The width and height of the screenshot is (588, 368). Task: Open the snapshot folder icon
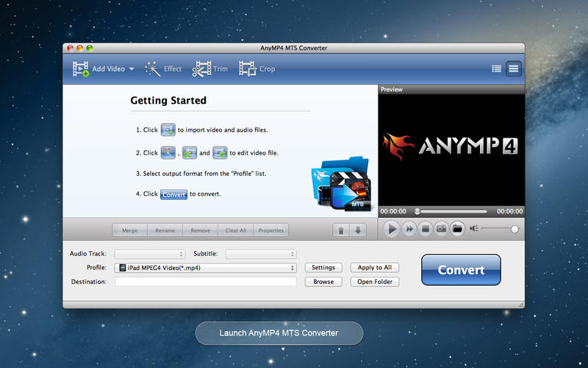(457, 229)
